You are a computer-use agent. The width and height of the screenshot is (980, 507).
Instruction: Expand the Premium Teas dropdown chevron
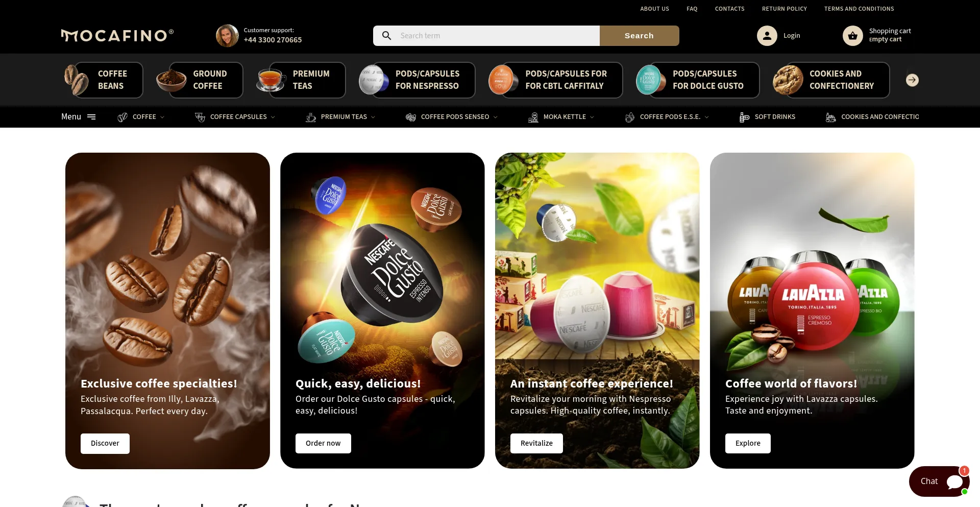tap(373, 117)
